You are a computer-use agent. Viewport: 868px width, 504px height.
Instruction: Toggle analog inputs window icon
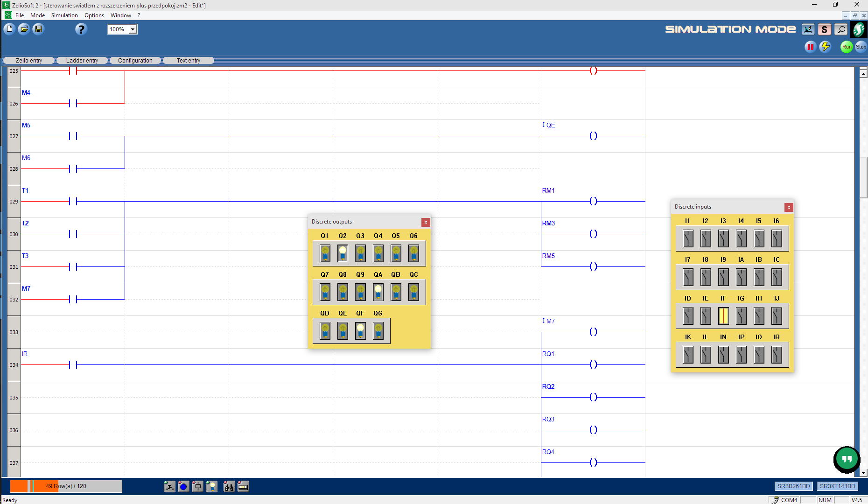click(198, 487)
